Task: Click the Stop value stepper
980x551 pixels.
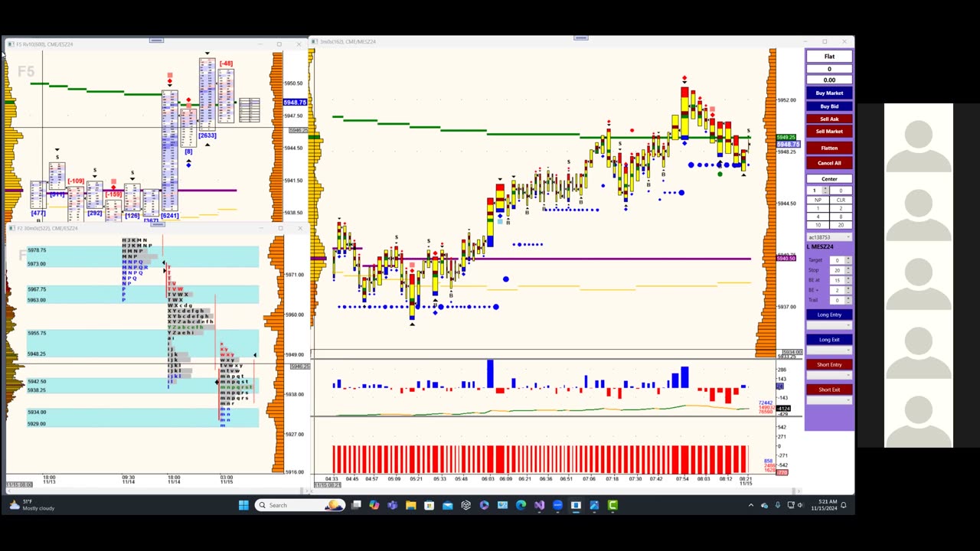Action: pos(841,270)
